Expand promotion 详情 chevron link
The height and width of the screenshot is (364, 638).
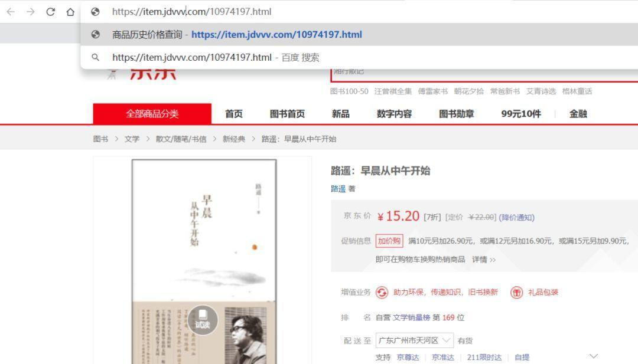(484, 260)
